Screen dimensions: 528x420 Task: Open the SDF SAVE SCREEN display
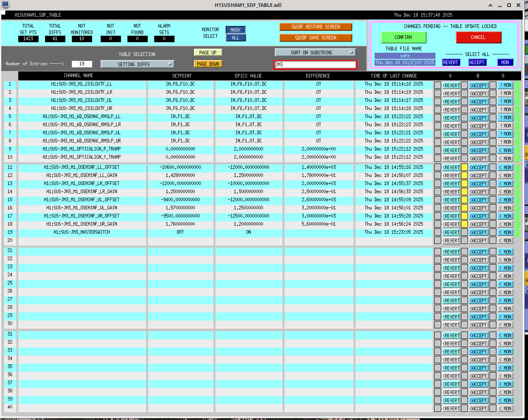315,38
